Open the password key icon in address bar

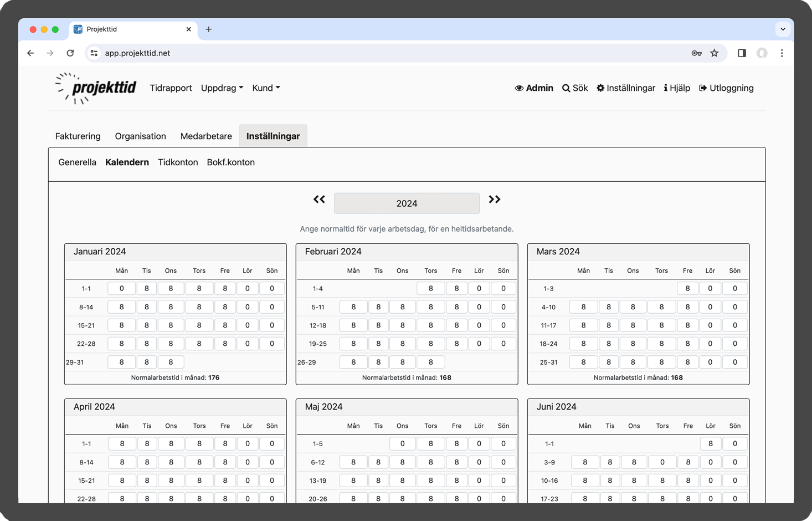click(x=696, y=53)
